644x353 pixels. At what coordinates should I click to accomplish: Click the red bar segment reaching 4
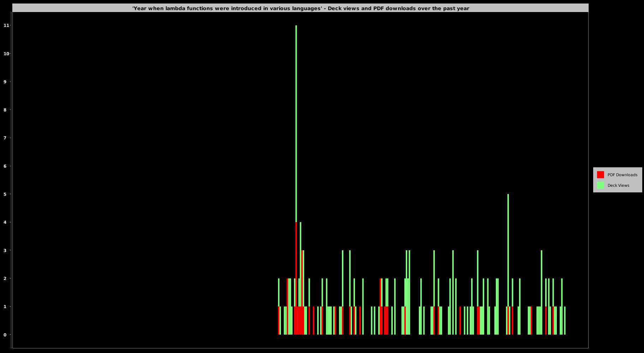(296, 278)
